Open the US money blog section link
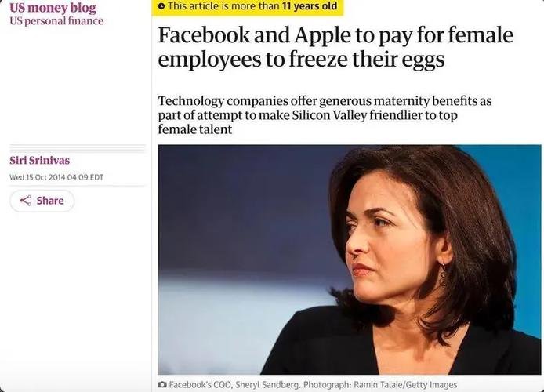 (53, 8)
